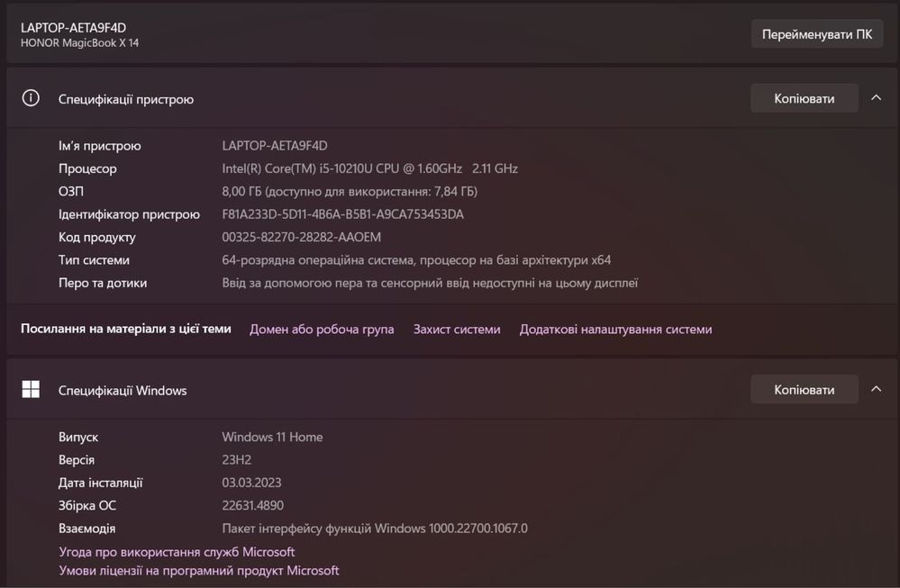Viewport: 900px width, 588px height.
Task: Select the 23H2 version value
Action: pyautogui.click(x=236, y=460)
